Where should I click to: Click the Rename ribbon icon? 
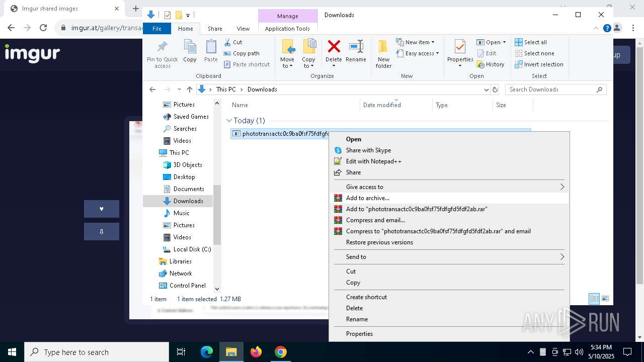point(356,47)
